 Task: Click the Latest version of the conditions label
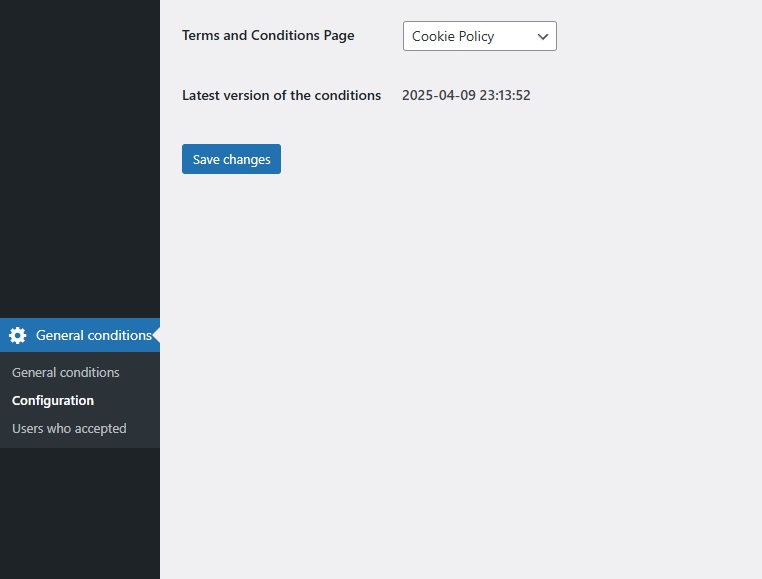tap(281, 95)
